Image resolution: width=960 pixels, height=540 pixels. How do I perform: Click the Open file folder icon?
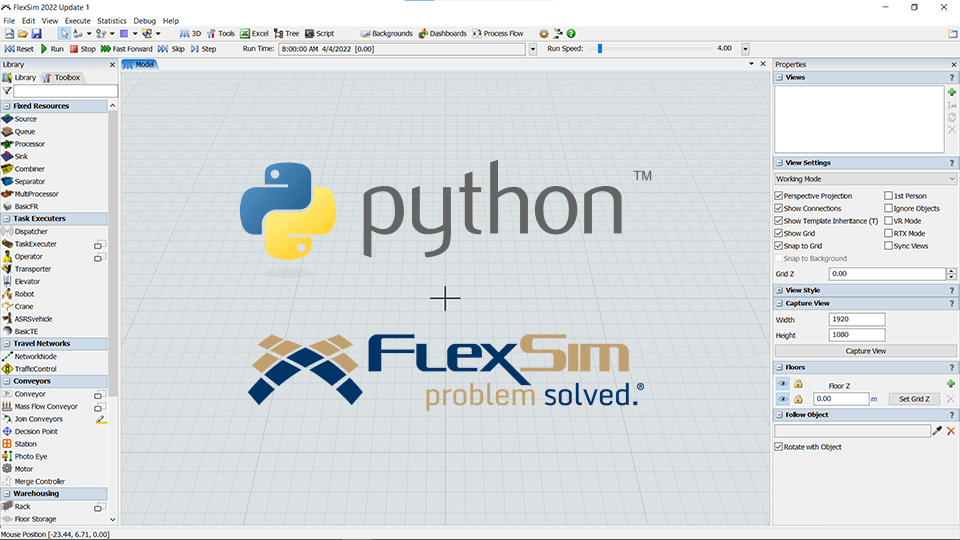tap(23, 34)
